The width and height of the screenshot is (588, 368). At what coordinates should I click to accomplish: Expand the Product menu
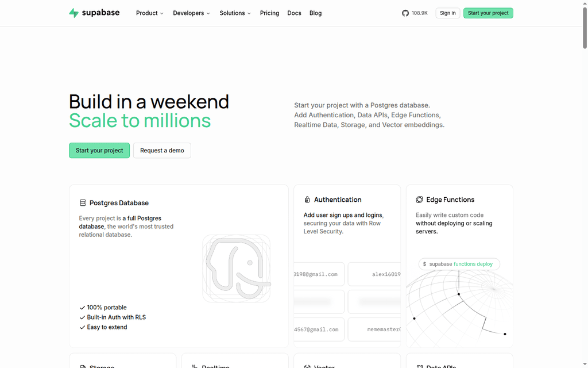[x=150, y=13]
